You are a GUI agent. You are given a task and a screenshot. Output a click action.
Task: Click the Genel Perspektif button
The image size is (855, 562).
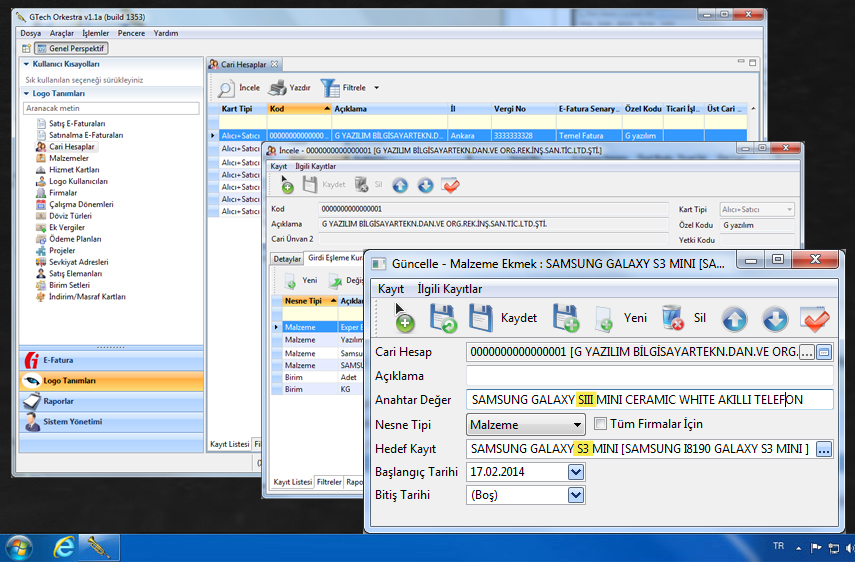72,48
